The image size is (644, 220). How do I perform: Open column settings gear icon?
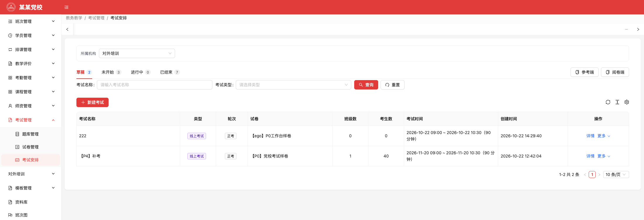(627, 102)
